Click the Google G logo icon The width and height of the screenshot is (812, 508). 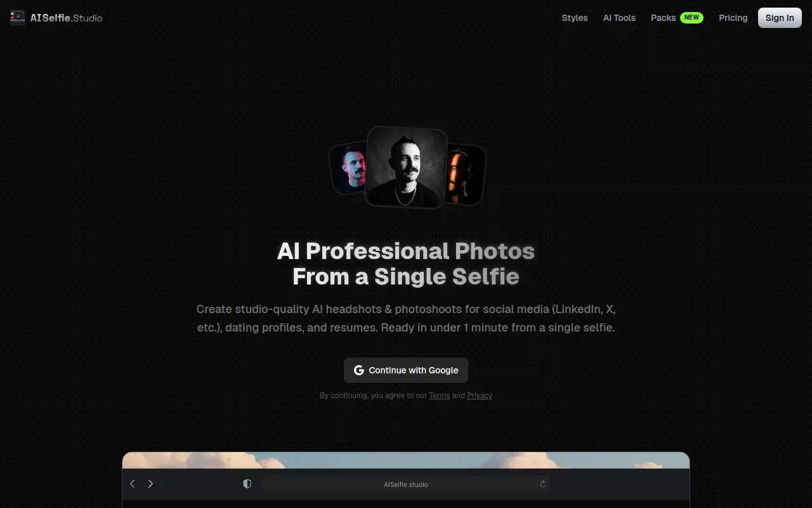pyautogui.click(x=359, y=370)
